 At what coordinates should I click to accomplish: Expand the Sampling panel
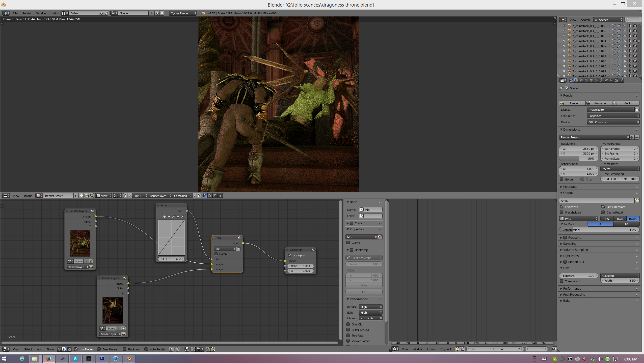tap(570, 244)
